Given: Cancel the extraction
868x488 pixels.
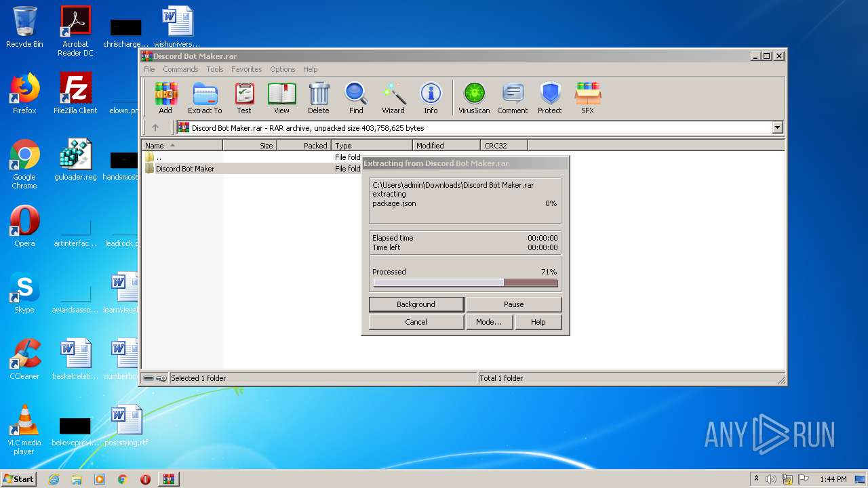Looking at the screenshot, I should 416,322.
